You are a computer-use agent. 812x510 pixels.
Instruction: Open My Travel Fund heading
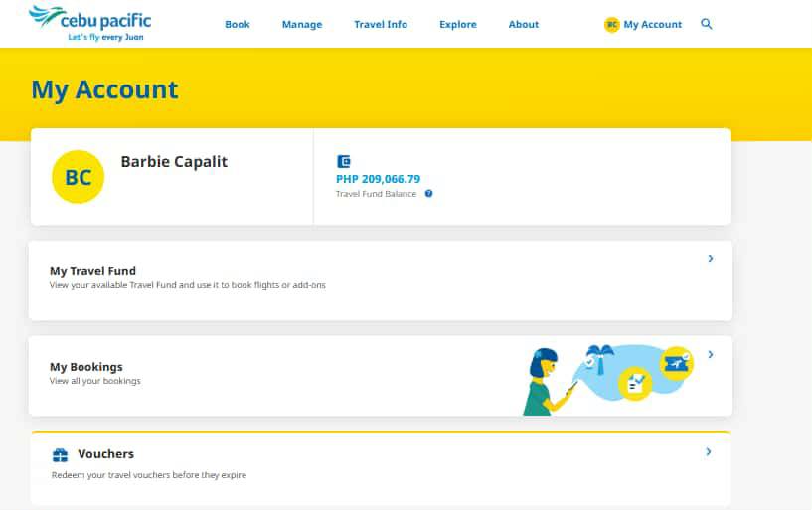[92, 271]
